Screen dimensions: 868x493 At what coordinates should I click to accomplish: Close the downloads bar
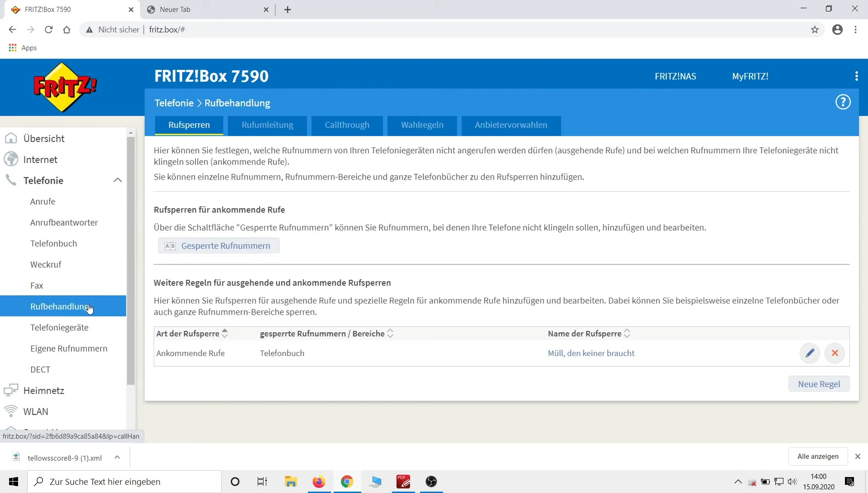tap(858, 457)
